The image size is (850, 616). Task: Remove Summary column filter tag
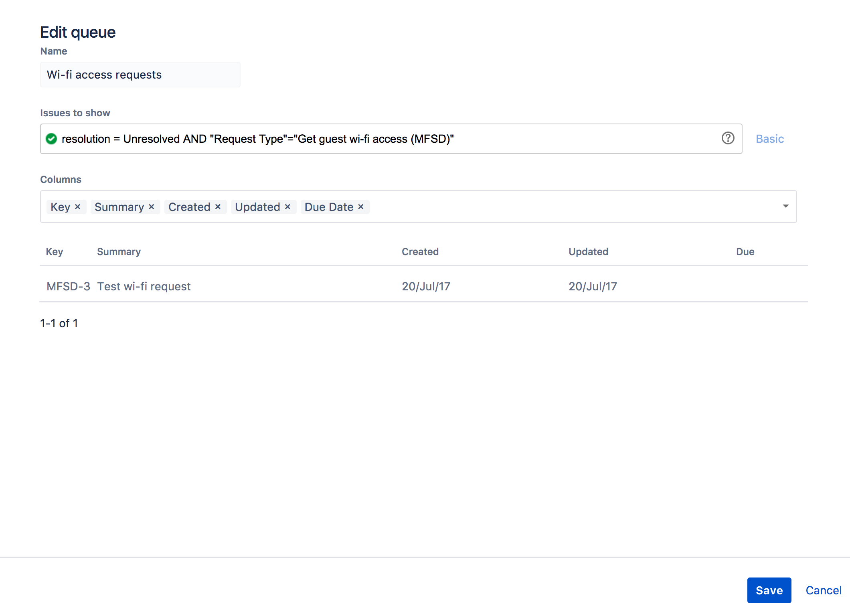pos(150,207)
